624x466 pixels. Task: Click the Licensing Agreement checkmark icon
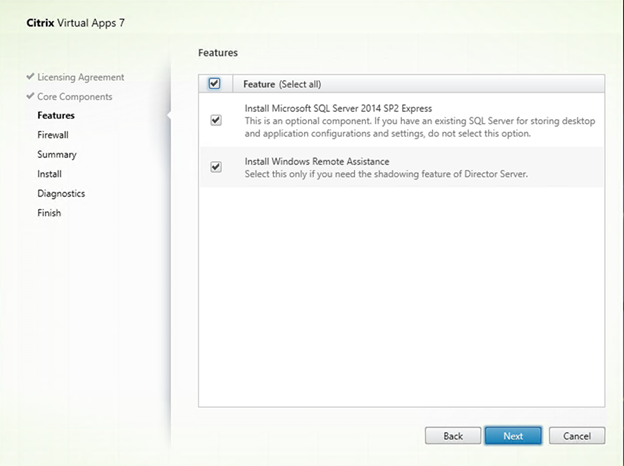coord(30,76)
